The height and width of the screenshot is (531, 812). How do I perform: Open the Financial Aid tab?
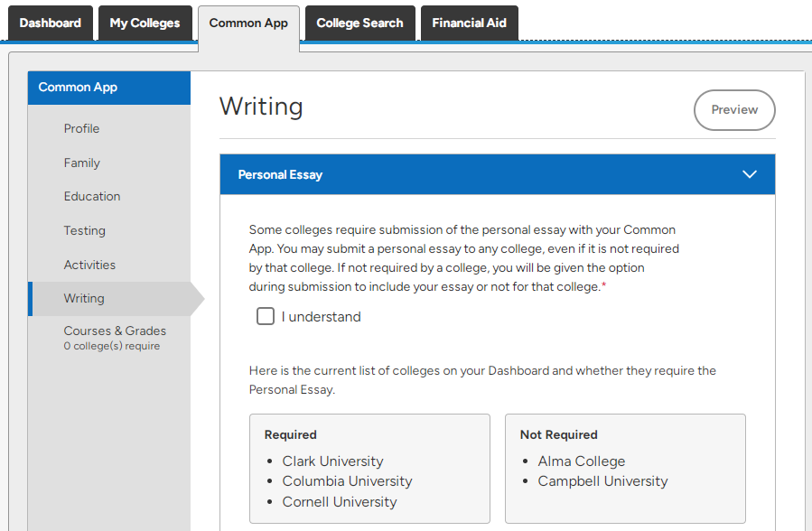469,23
